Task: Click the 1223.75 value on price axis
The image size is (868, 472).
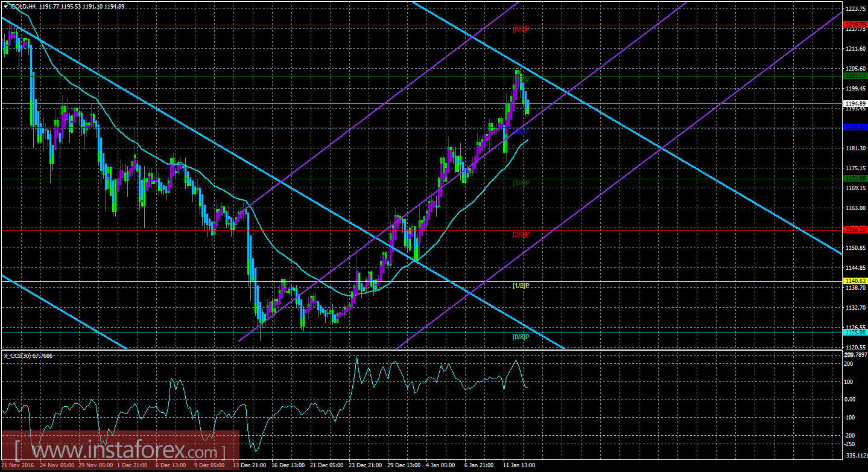Action: pos(856,9)
